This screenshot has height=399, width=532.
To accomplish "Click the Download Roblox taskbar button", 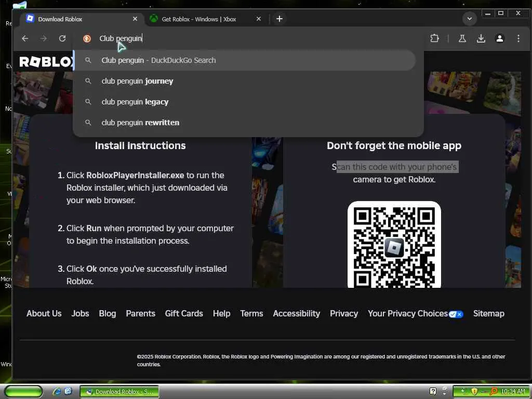I will click(x=119, y=392).
